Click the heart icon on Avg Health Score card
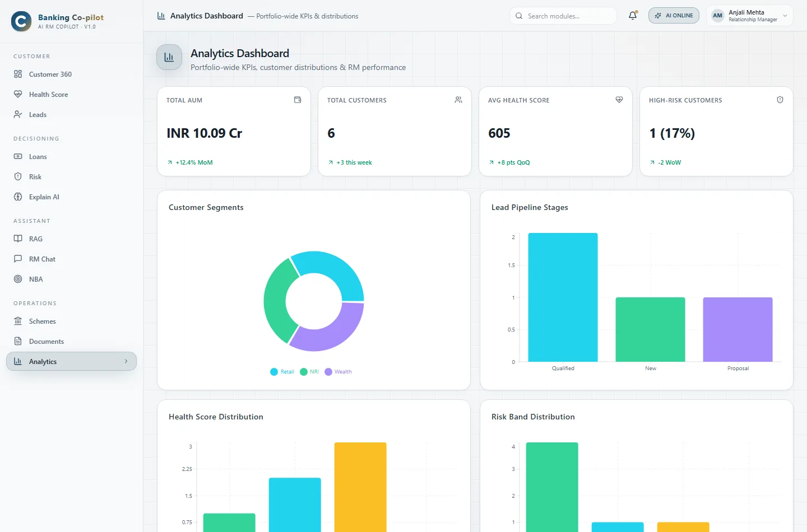 619,100
